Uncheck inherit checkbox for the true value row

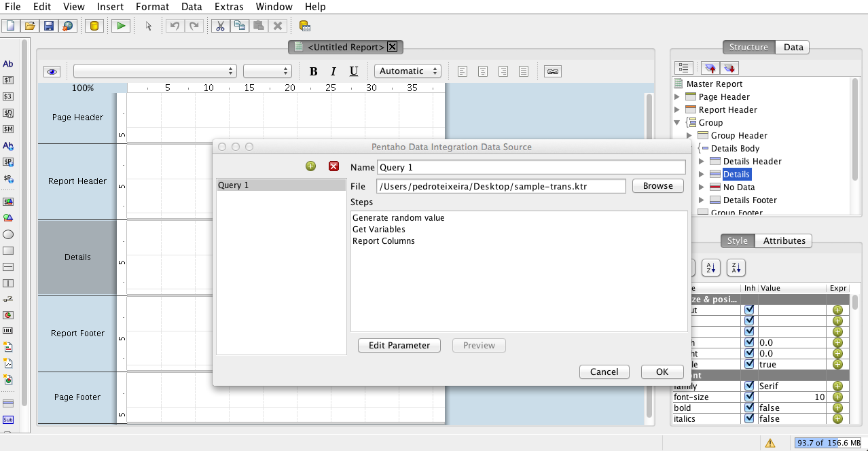coord(749,364)
